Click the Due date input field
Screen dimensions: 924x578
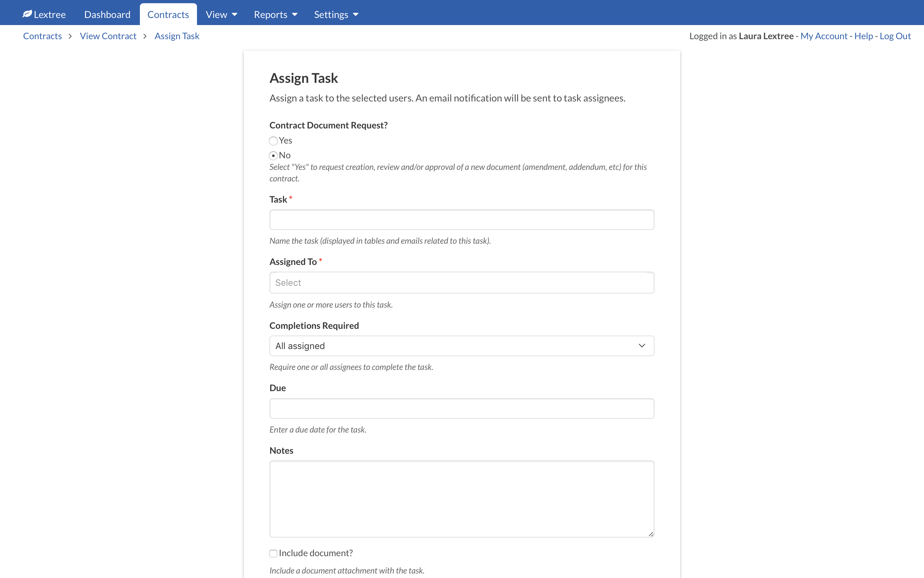point(462,408)
